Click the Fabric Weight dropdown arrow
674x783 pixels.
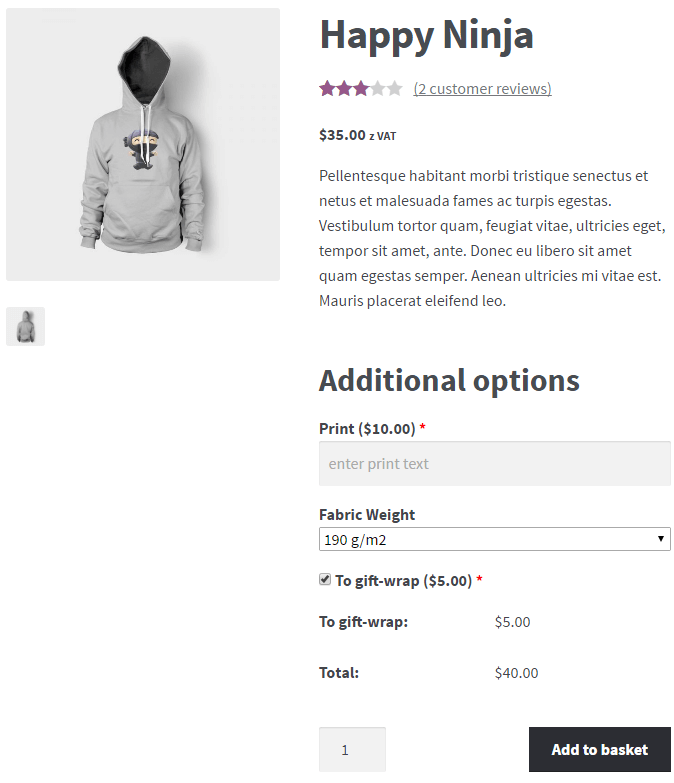(661, 539)
